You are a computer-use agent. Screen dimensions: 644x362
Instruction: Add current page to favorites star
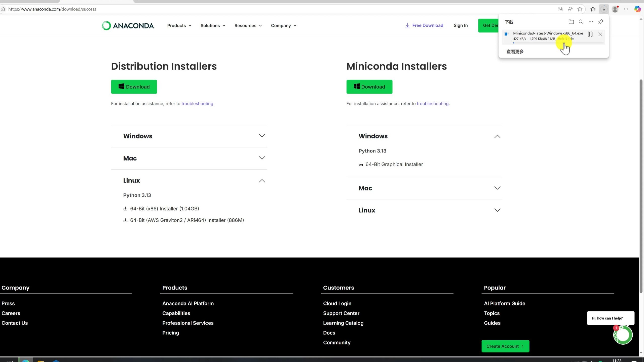tap(580, 9)
